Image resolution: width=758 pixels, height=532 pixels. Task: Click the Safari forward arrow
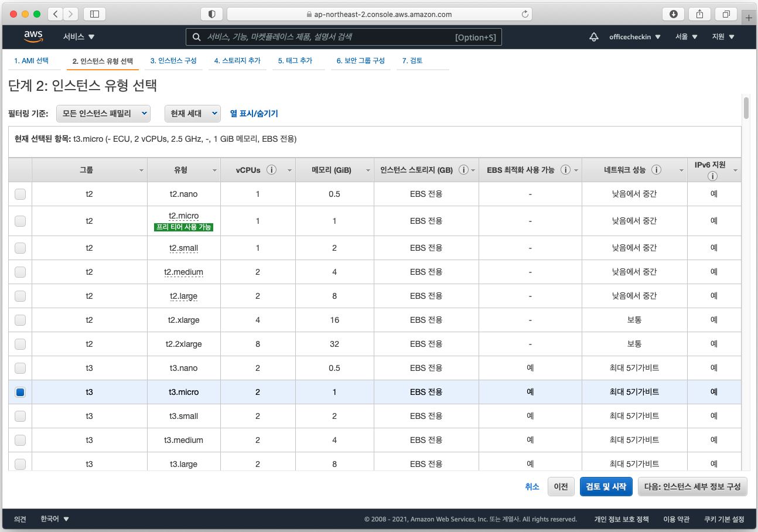coord(71,14)
